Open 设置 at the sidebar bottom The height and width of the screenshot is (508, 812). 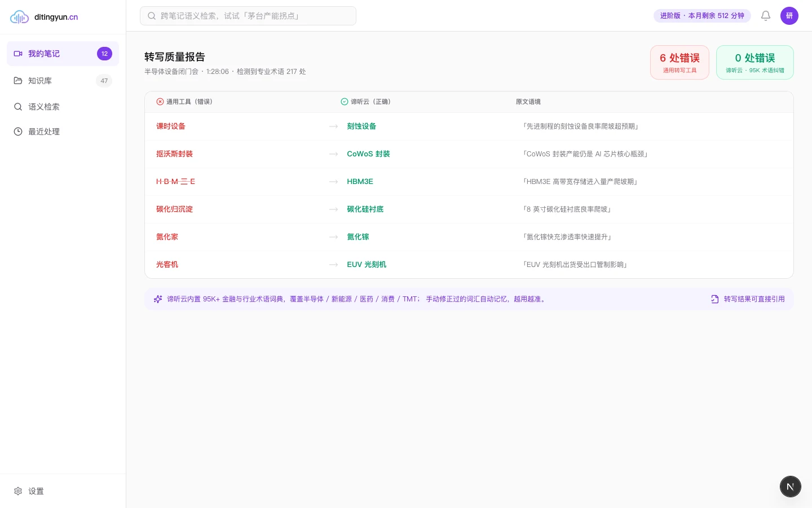click(63, 491)
